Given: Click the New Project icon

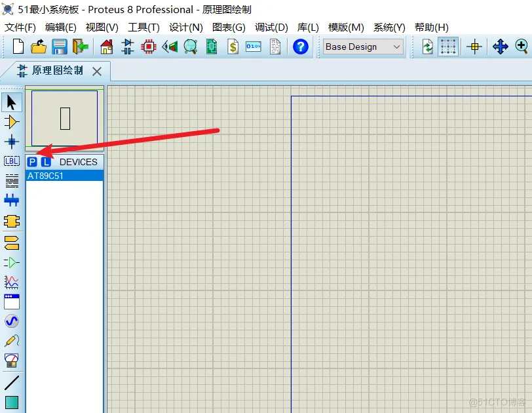Looking at the screenshot, I should pos(18,47).
